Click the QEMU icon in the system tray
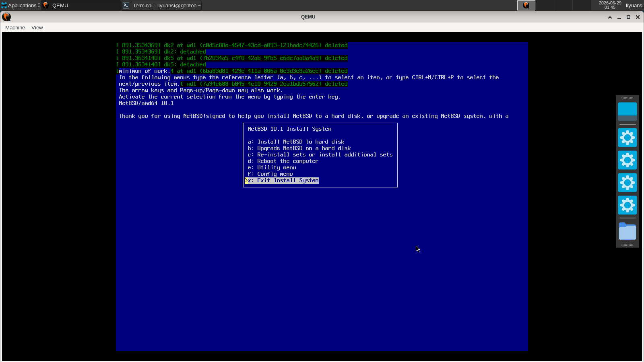The image size is (644, 362). tap(526, 5)
